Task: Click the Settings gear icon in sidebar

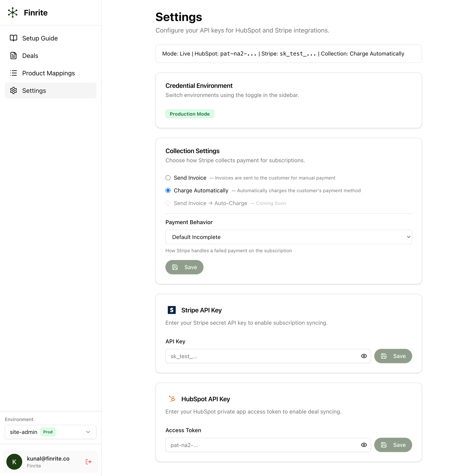Action: (13, 90)
